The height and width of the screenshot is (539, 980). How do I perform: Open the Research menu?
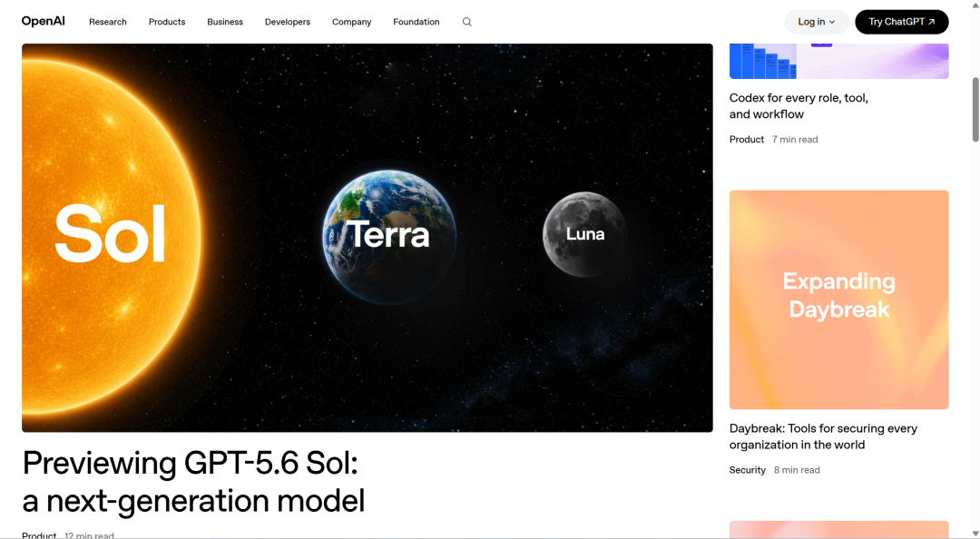pos(107,22)
